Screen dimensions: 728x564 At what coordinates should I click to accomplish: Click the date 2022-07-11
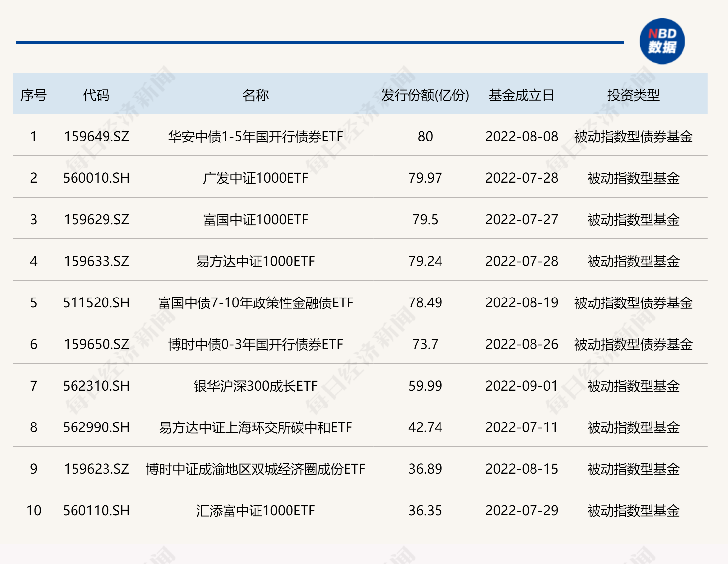click(522, 427)
